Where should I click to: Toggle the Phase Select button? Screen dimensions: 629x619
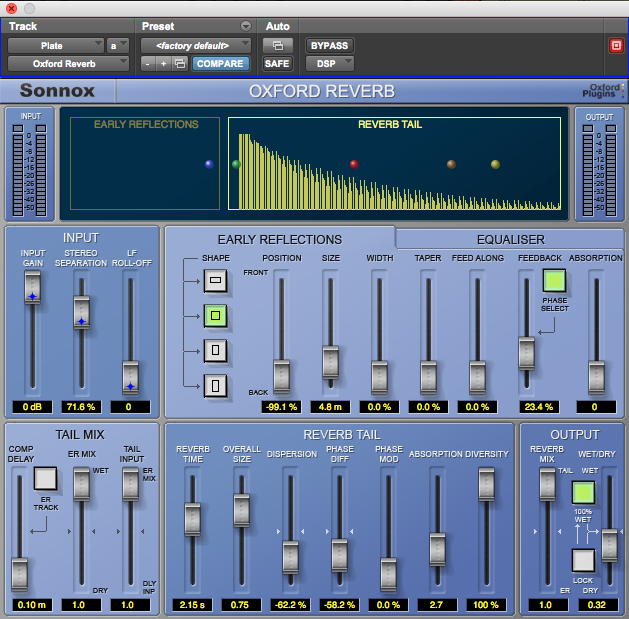tap(554, 280)
